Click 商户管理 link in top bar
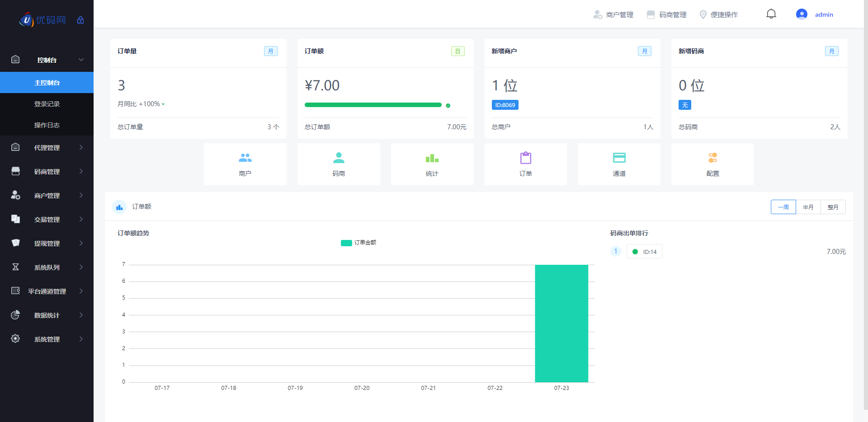The image size is (868, 422). point(613,15)
